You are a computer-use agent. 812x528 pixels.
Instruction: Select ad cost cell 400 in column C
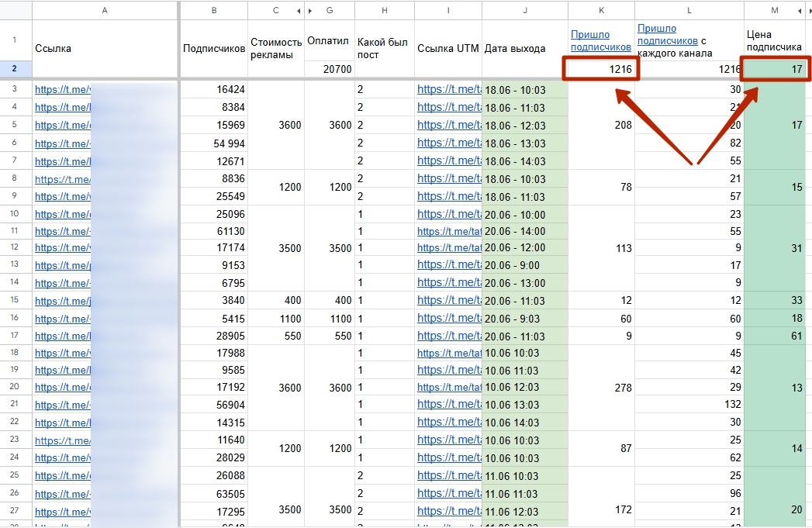point(276,300)
